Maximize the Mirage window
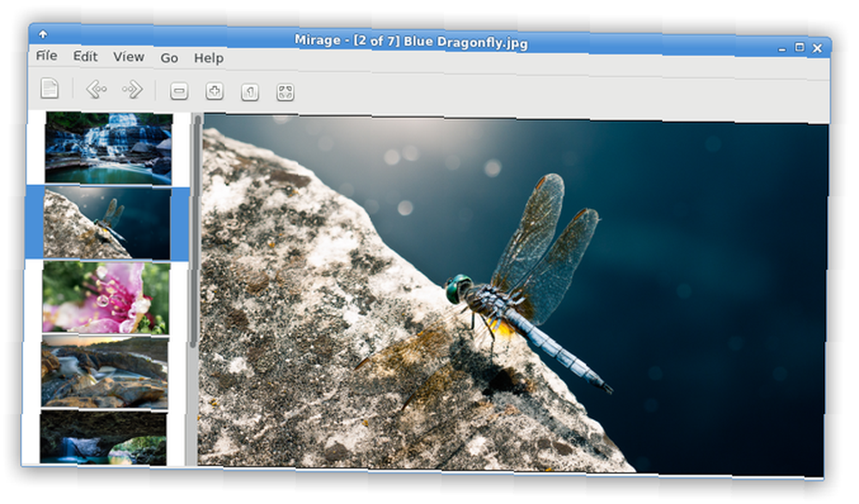The image size is (859, 504). tap(800, 48)
